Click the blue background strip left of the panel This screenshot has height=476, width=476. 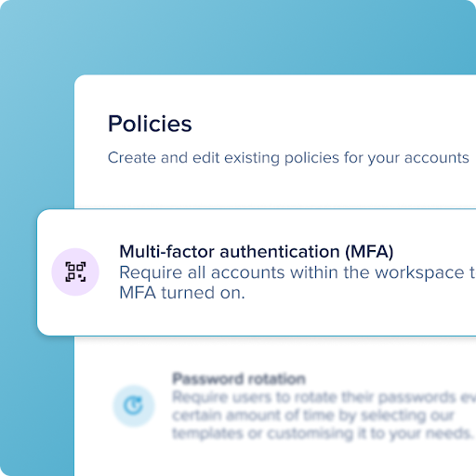click(x=37, y=403)
